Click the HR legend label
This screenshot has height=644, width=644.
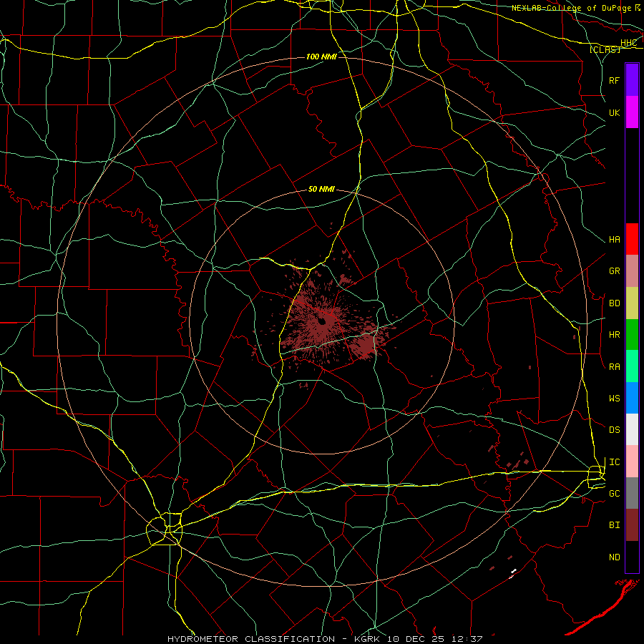pos(615,335)
